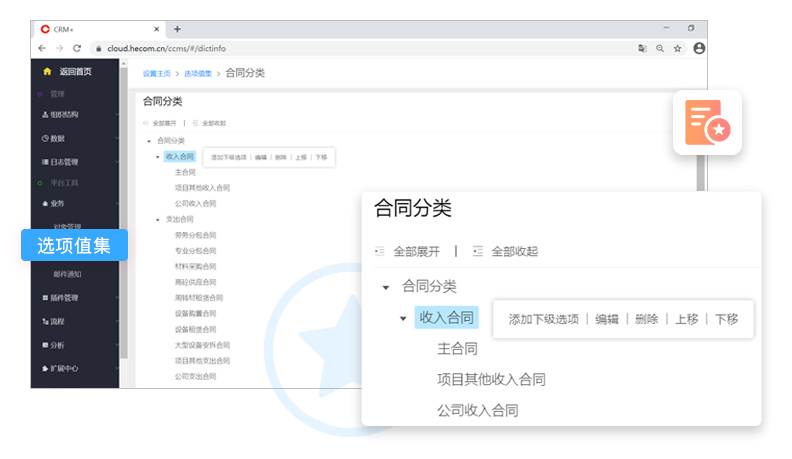Click the orange contract star document icon

[x=707, y=122]
